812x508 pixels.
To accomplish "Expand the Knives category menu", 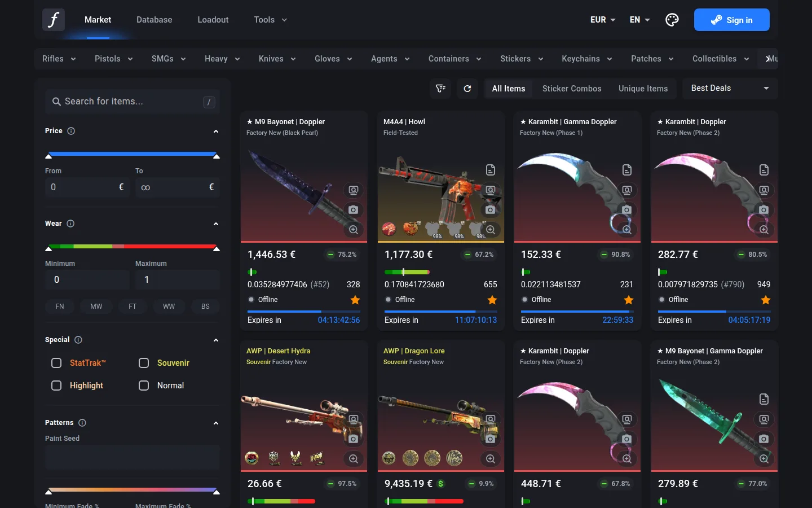I will 277,59.
